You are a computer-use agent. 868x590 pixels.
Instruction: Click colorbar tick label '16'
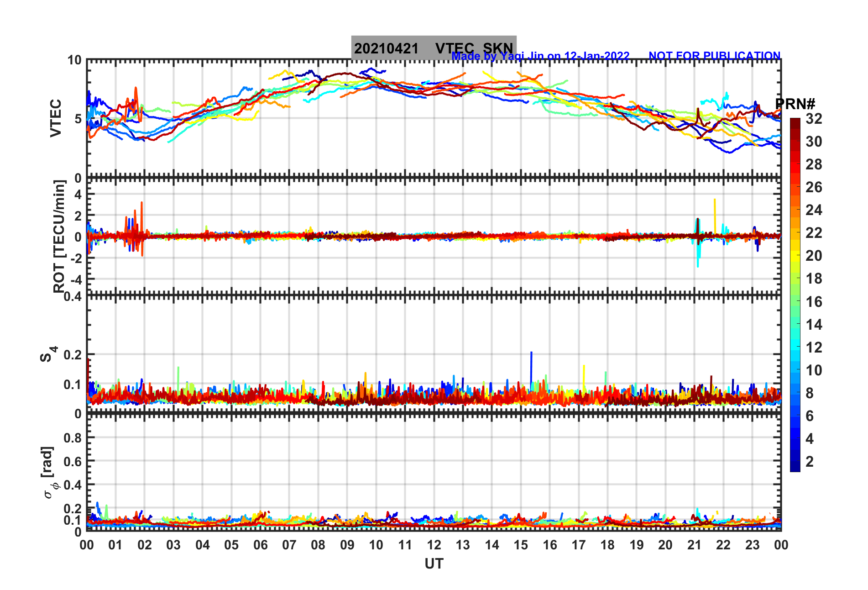[x=814, y=302]
